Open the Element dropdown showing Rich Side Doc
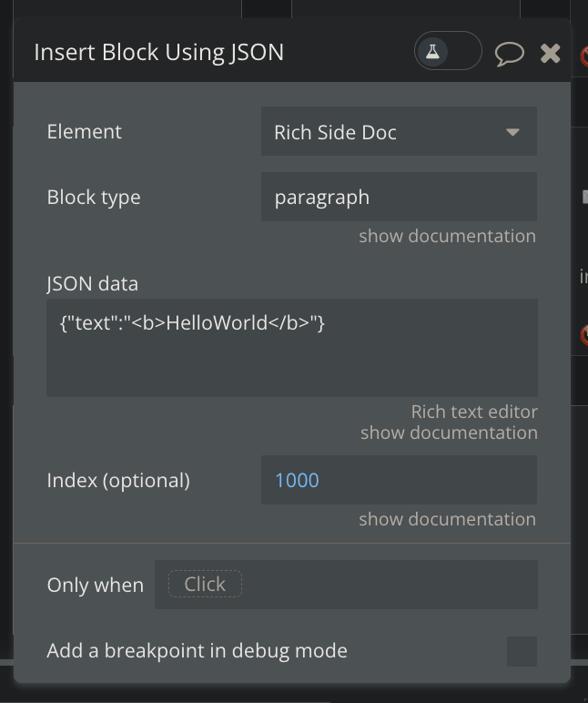Screen dimensions: 588x703 pos(399,132)
